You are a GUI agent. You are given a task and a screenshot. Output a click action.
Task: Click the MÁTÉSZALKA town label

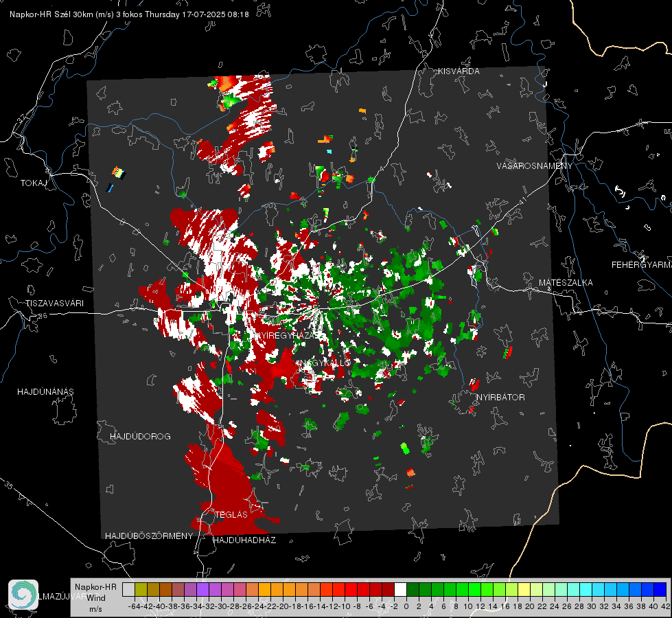tap(566, 283)
